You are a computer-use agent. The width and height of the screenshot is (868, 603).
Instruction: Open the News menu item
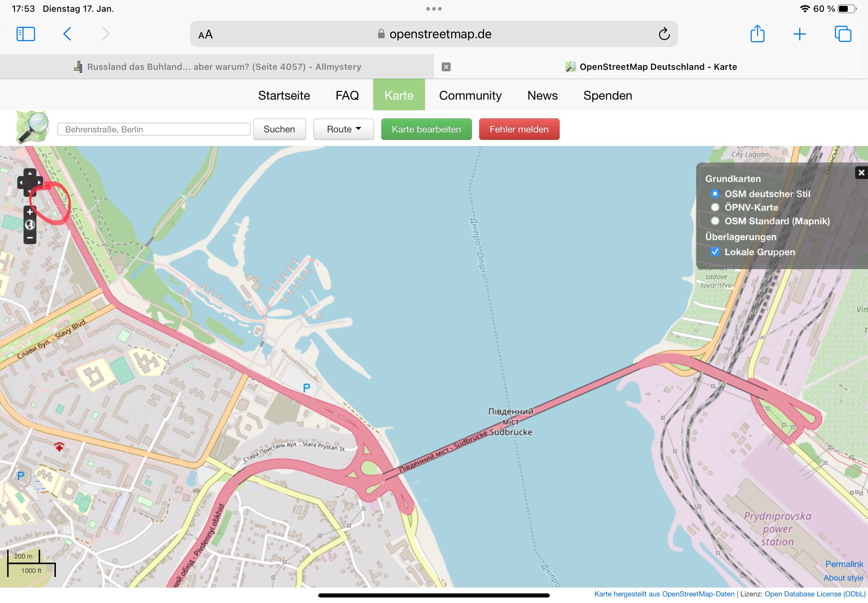coord(542,95)
